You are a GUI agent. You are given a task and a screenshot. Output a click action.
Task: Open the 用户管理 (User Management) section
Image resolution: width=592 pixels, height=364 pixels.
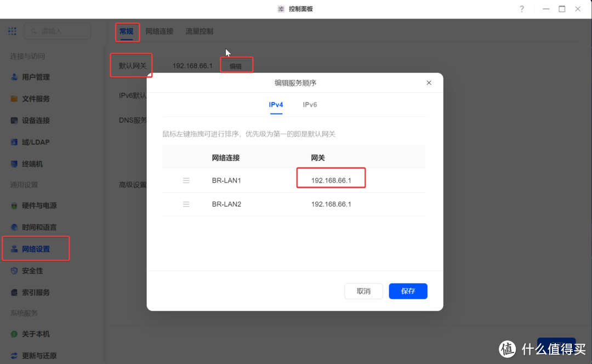tap(37, 77)
